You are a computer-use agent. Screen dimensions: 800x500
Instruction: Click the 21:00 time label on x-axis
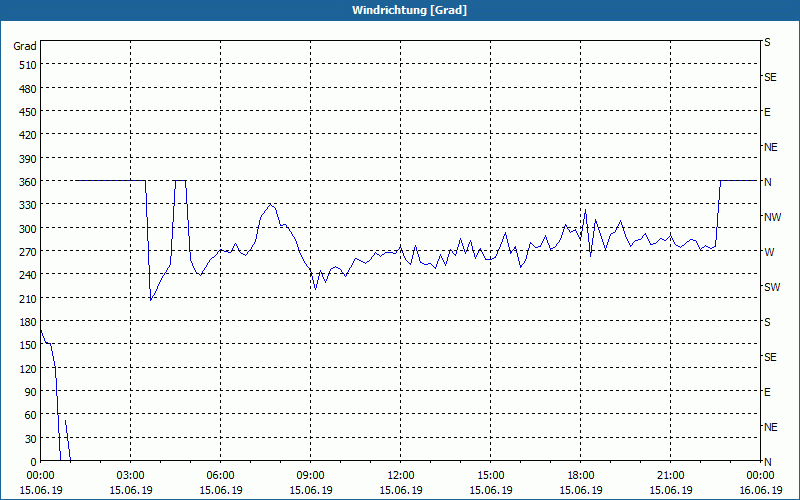[670, 476]
